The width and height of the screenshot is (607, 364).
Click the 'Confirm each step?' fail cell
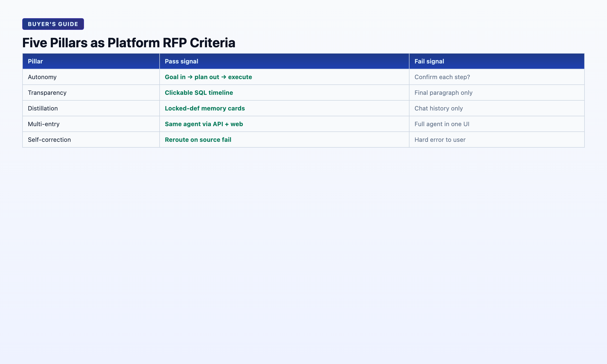point(497,77)
